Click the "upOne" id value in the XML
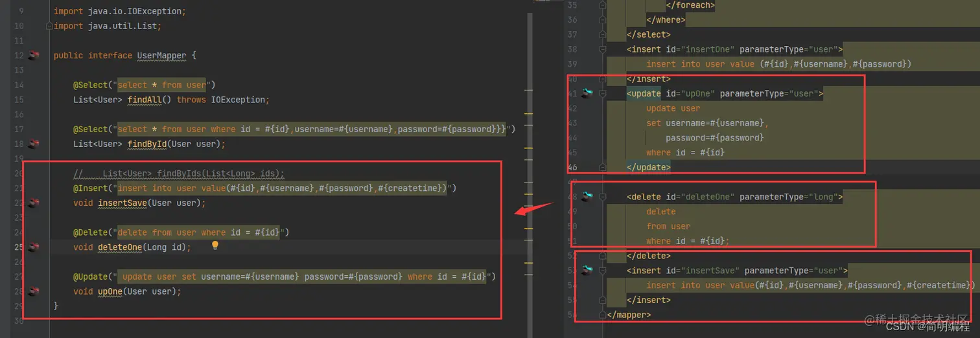 (695, 93)
